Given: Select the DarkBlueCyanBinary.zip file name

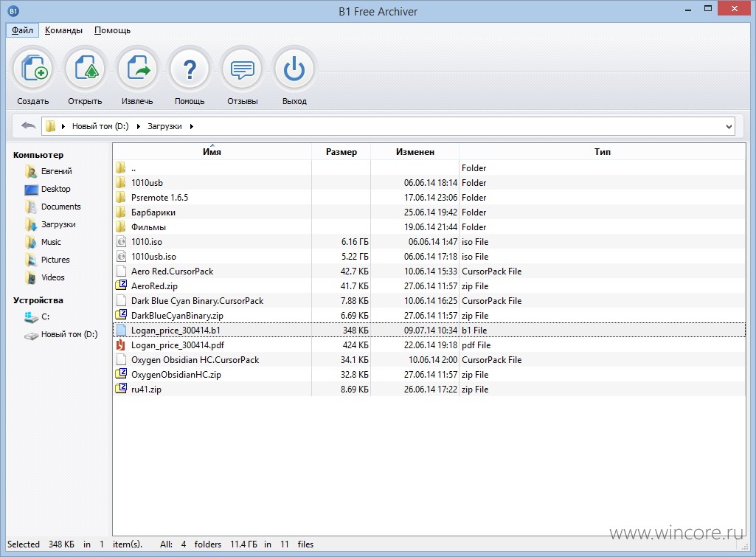Looking at the screenshot, I should coord(178,316).
